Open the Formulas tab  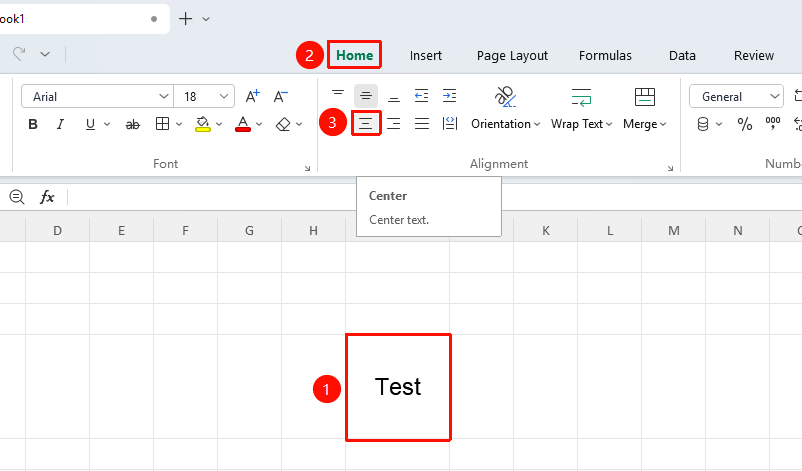(x=605, y=55)
